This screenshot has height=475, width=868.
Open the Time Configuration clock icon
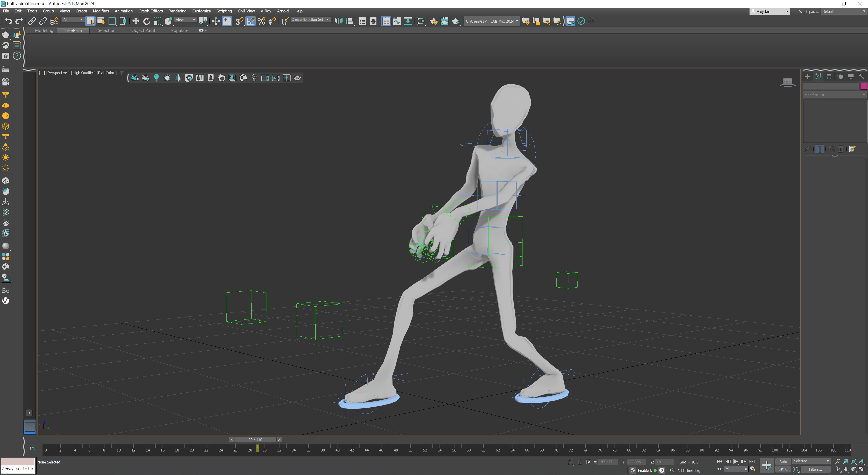pyautogui.click(x=752, y=469)
